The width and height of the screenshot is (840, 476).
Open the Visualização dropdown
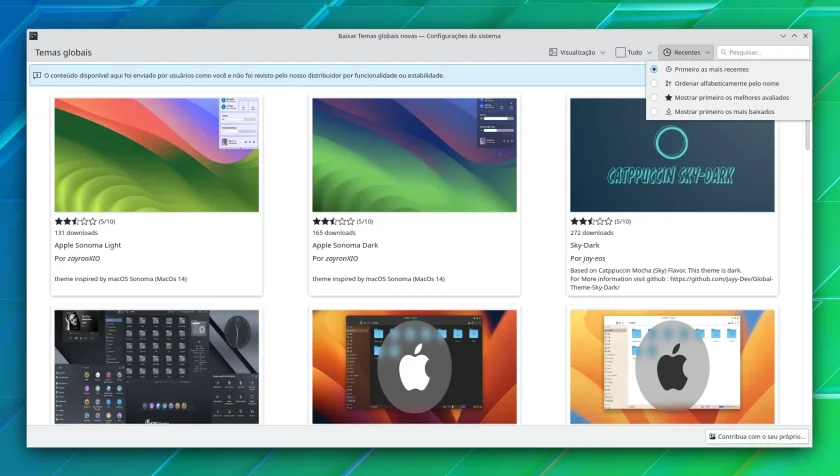pos(577,52)
